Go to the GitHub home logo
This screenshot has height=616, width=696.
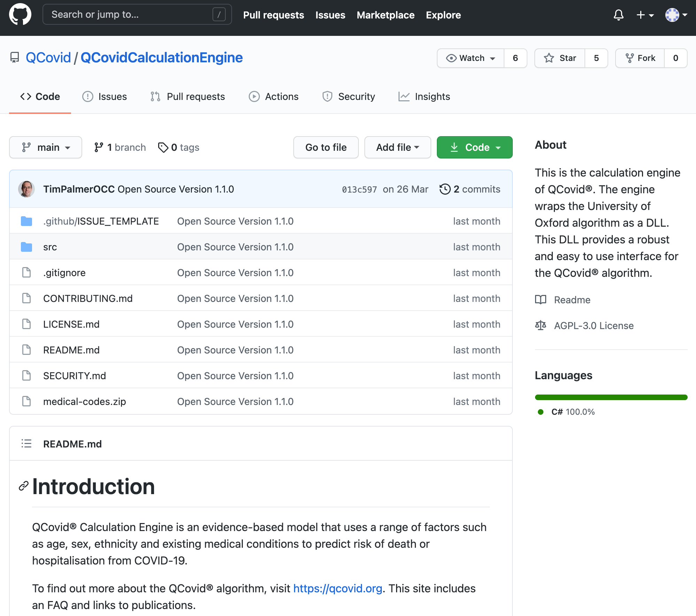(x=20, y=15)
